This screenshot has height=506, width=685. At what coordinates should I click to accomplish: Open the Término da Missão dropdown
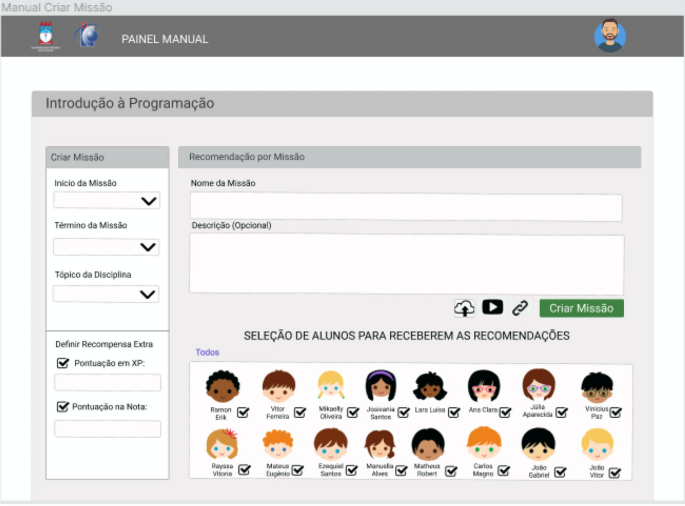(x=106, y=247)
